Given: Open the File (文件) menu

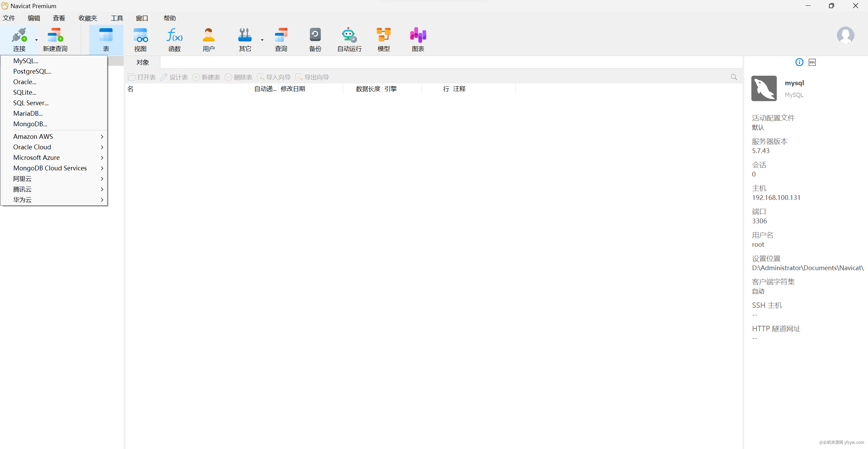Looking at the screenshot, I should pos(9,18).
